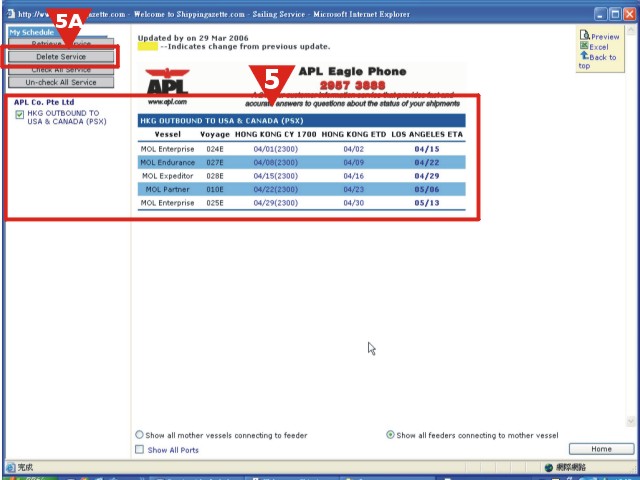Enable the Show All Ports checkbox

[140, 449]
